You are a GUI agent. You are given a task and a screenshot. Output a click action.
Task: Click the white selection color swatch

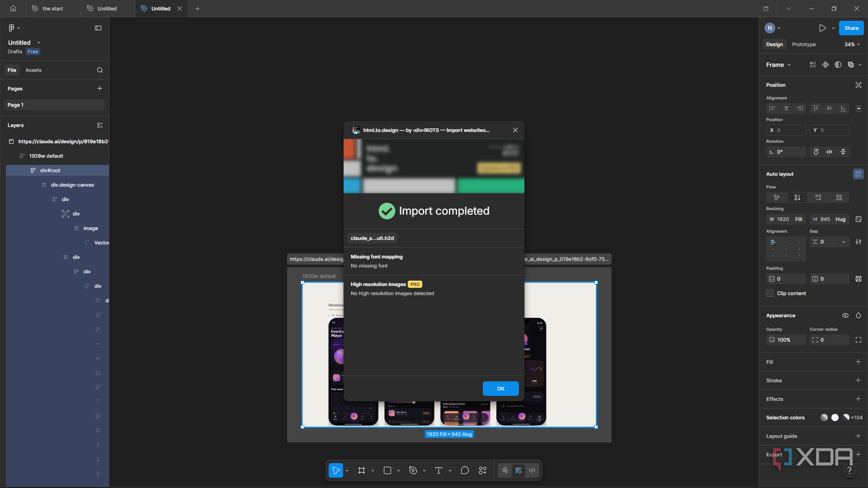coord(835,418)
